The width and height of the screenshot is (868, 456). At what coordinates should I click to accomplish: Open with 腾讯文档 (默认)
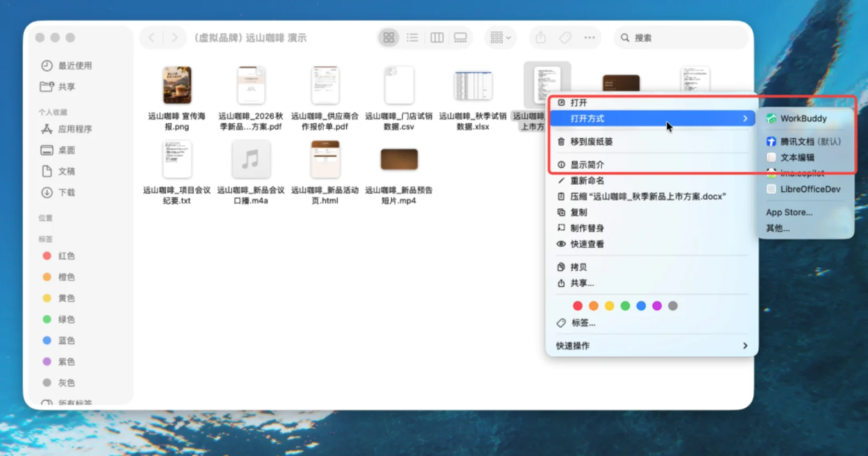pos(805,141)
